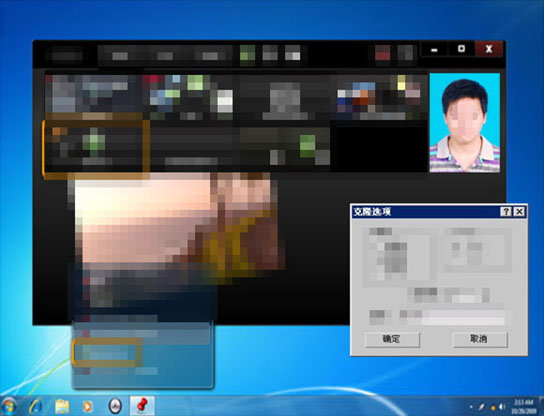Viewport: 544px width, 416px height.
Task: Launch Internet Explorer from the taskbar
Action: coord(36,406)
